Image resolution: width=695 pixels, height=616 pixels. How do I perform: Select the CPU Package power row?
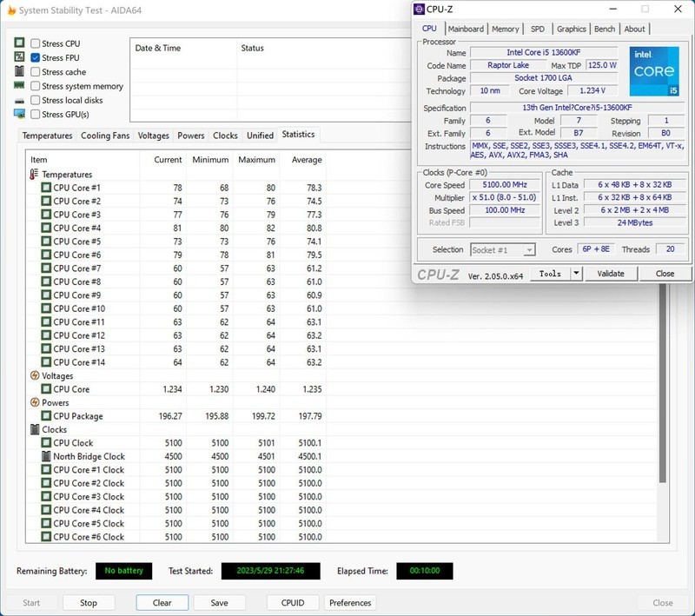pyautogui.click(x=78, y=416)
